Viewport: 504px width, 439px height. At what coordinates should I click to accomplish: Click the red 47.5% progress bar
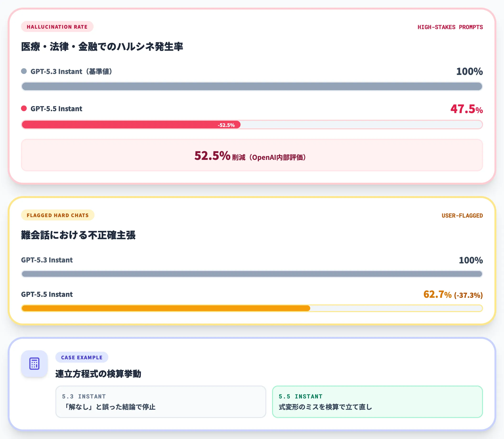(x=252, y=125)
